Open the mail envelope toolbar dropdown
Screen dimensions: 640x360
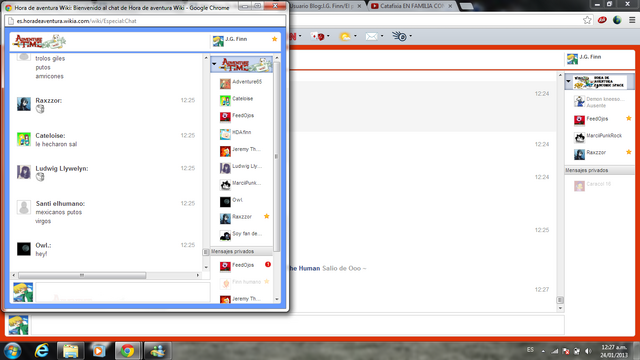tap(374, 37)
